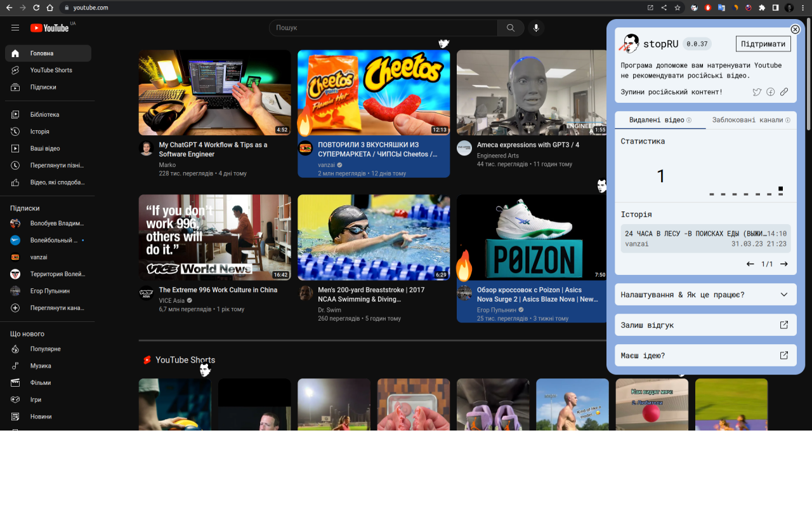The height and width of the screenshot is (508, 812).
Task: Click the voice search microphone icon
Action: point(536,28)
